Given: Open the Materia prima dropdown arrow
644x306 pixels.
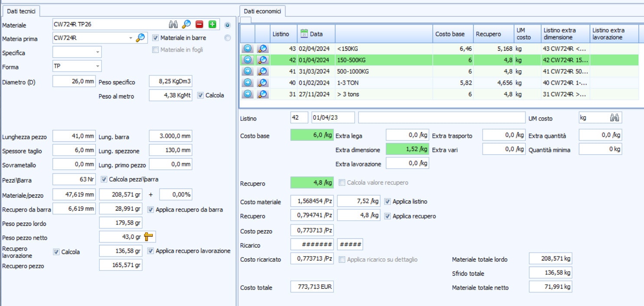Looking at the screenshot, I should [x=131, y=38].
